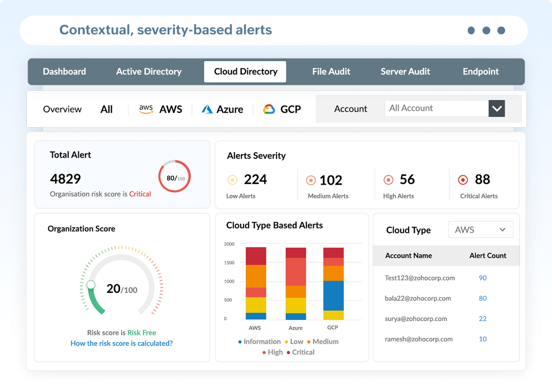Click the 88 Critical Alerts count
The image size is (552, 392).
click(483, 180)
